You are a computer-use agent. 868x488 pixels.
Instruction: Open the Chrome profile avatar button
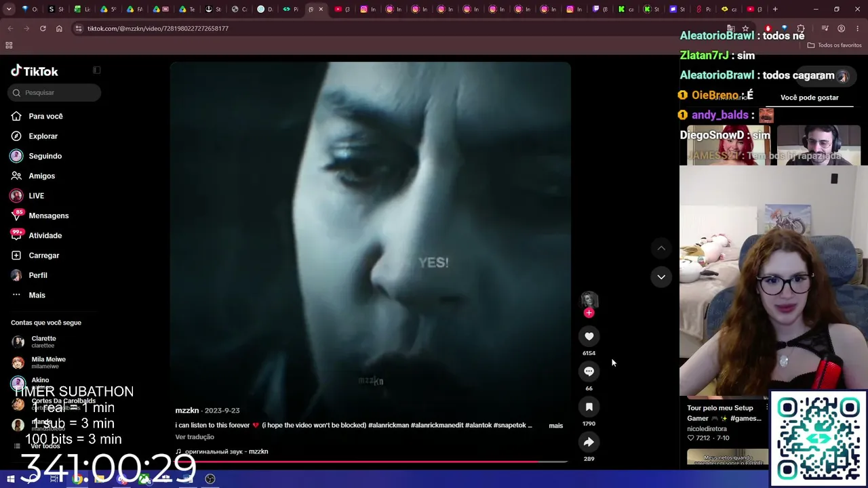point(841,28)
